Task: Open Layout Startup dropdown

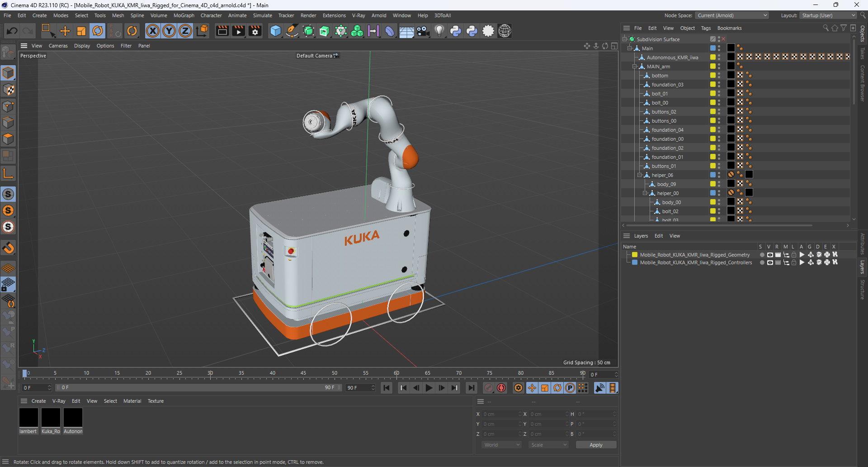Action: click(829, 15)
